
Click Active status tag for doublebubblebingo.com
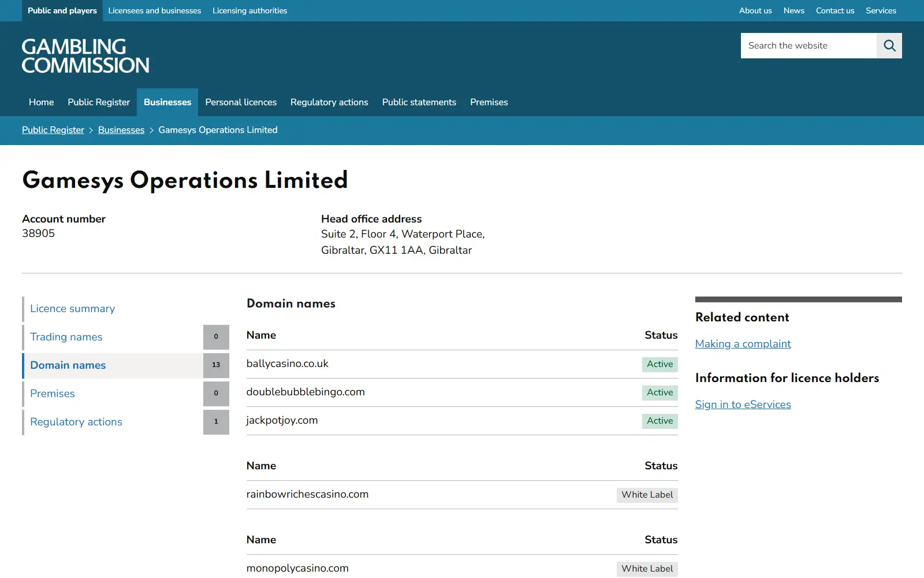point(660,392)
